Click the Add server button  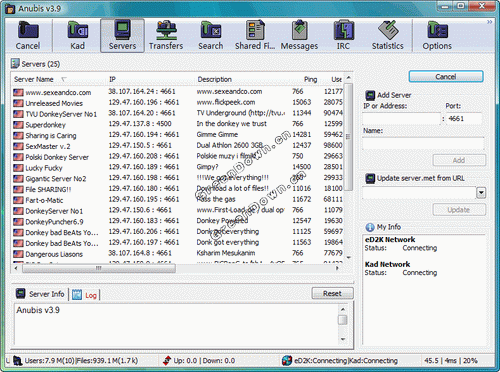click(459, 160)
